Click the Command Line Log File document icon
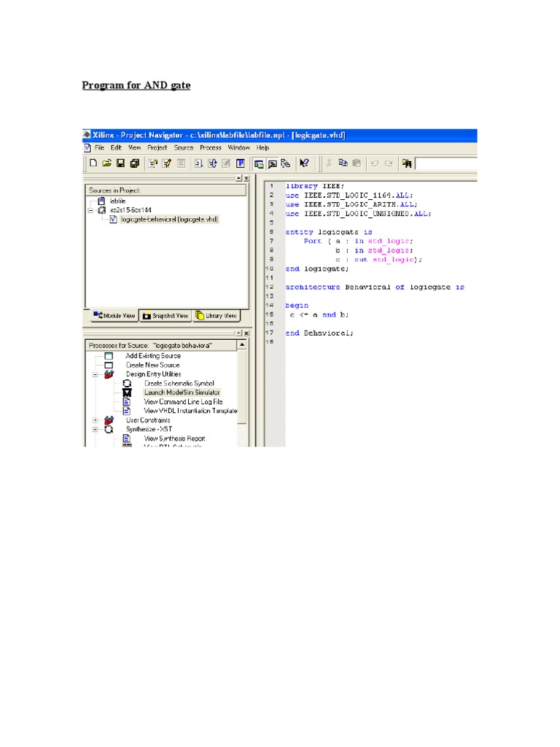Image resolution: width=560 pixels, height=747 pixels. point(127,402)
